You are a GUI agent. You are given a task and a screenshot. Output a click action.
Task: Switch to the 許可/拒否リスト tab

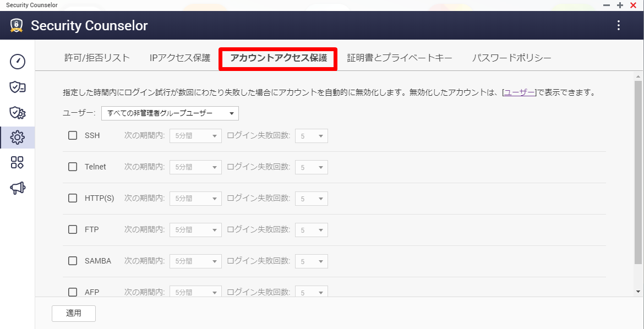(97, 58)
